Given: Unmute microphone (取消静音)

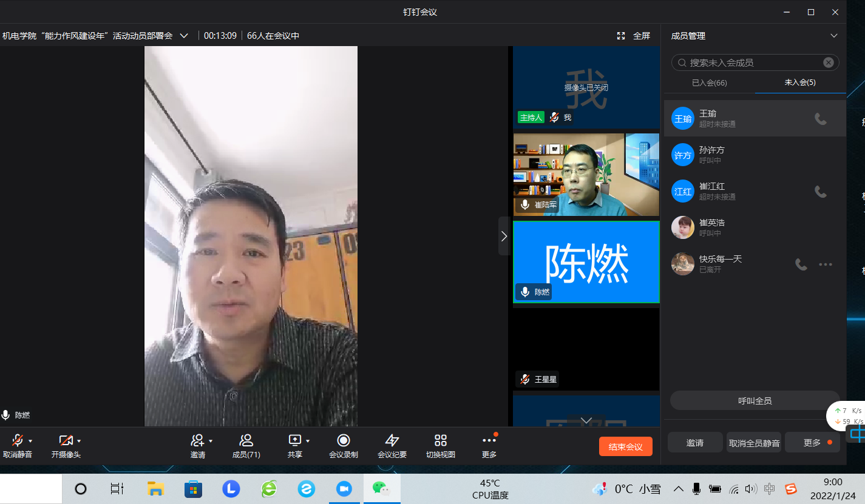Looking at the screenshot, I should (17, 441).
